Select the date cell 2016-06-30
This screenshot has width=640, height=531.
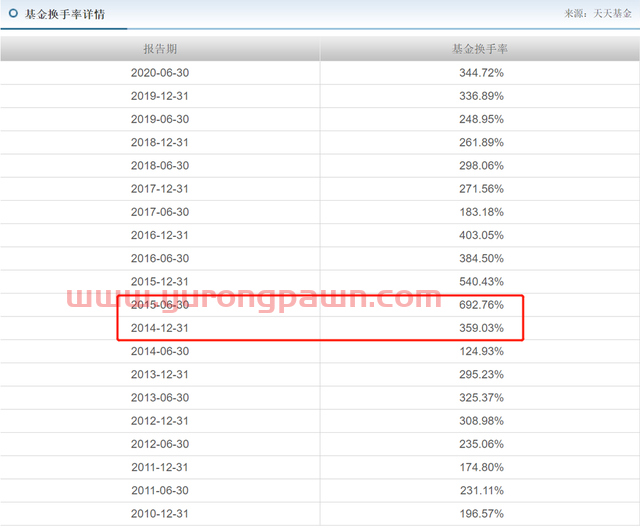[160, 258]
